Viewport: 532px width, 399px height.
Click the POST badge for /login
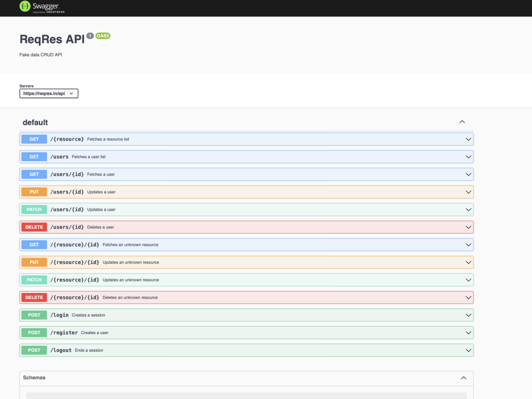34,315
